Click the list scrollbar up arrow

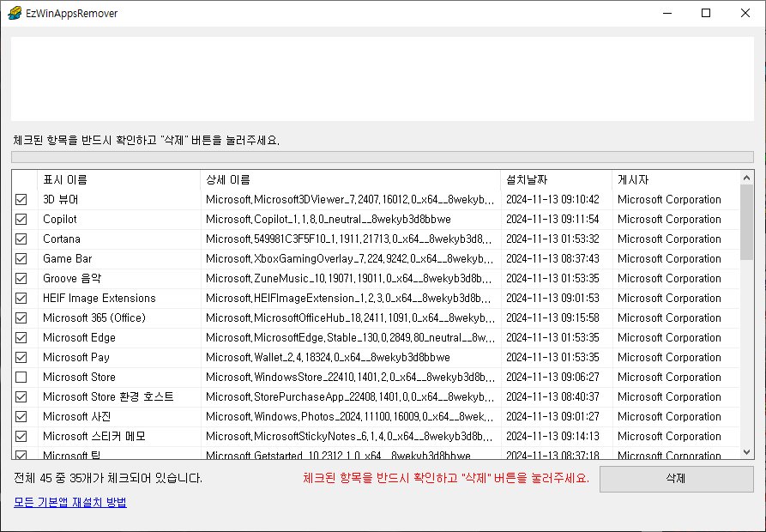(x=746, y=178)
